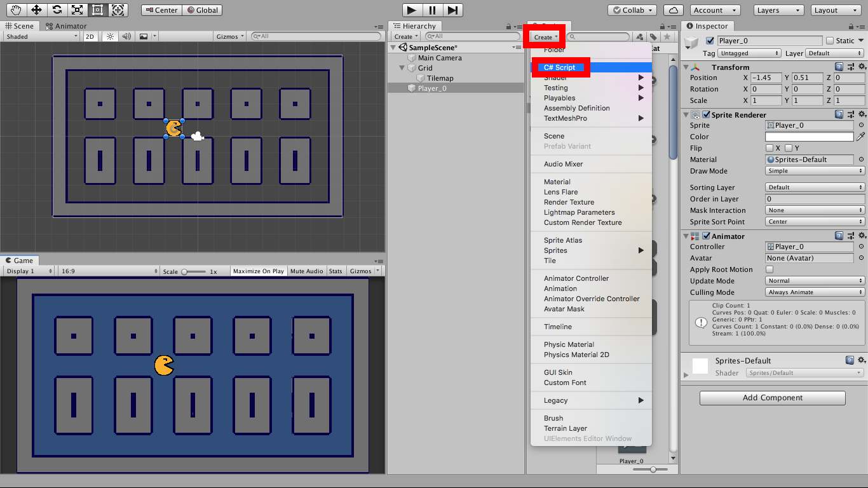Choose Physics Material 2D menu entry

coord(592,355)
